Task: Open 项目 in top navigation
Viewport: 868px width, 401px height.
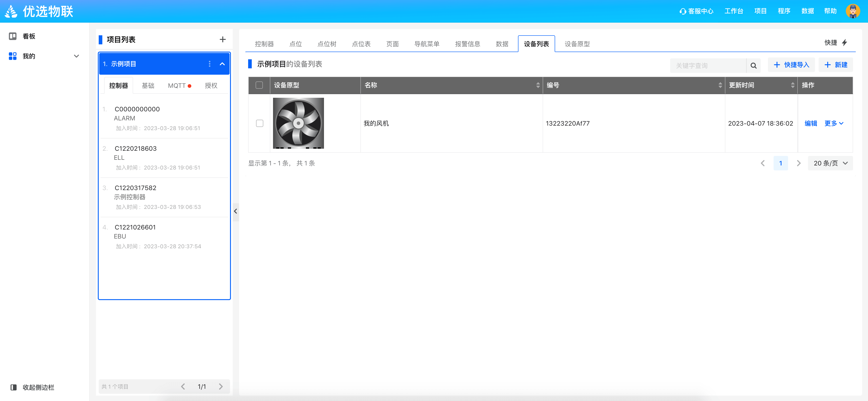Action: coord(760,11)
